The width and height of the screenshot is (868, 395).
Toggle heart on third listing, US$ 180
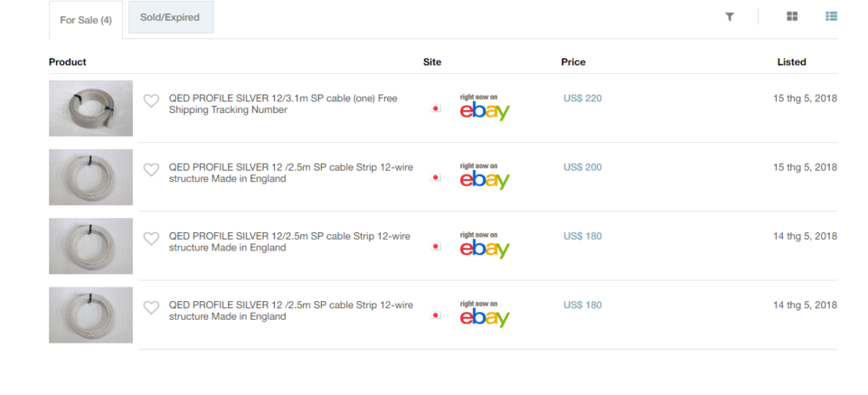tap(151, 239)
